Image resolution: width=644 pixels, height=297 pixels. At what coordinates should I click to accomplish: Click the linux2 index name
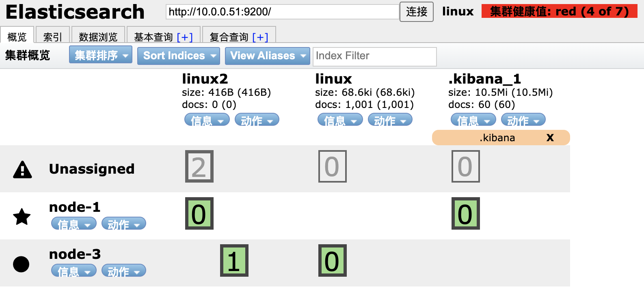point(205,78)
